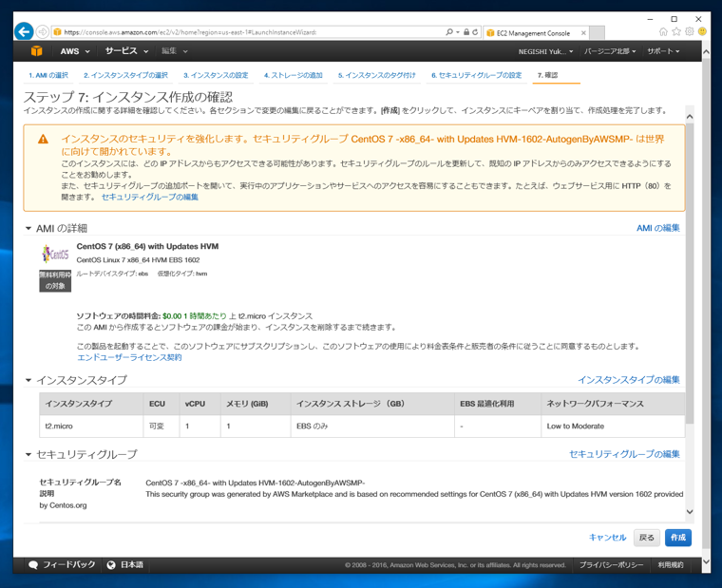Open the サポート dropdown menu

(x=663, y=51)
